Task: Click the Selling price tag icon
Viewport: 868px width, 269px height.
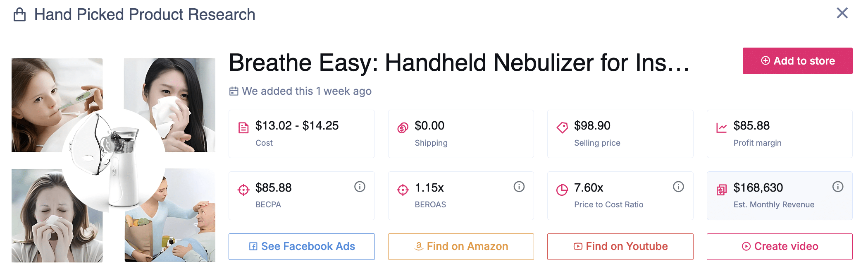Action: (x=562, y=128)
